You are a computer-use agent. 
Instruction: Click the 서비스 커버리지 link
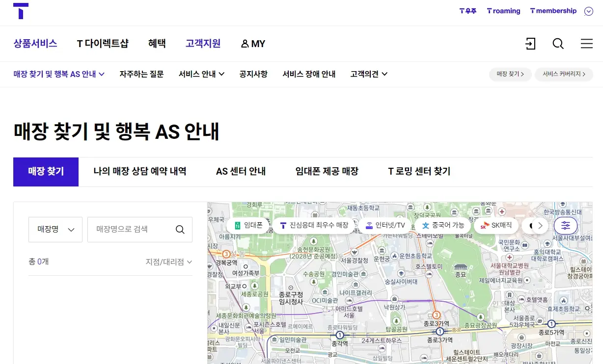click(x=563, y=74)
